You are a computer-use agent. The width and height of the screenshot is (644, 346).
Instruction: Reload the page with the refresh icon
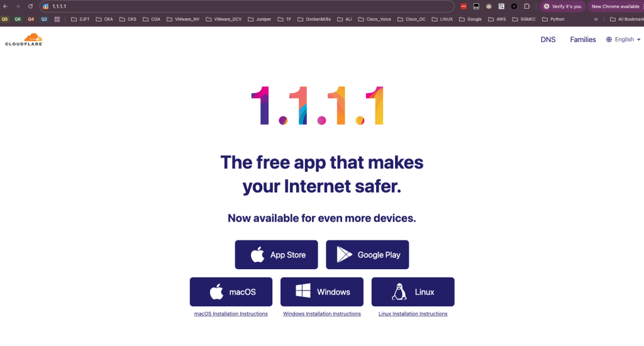[x=30, y=6]
